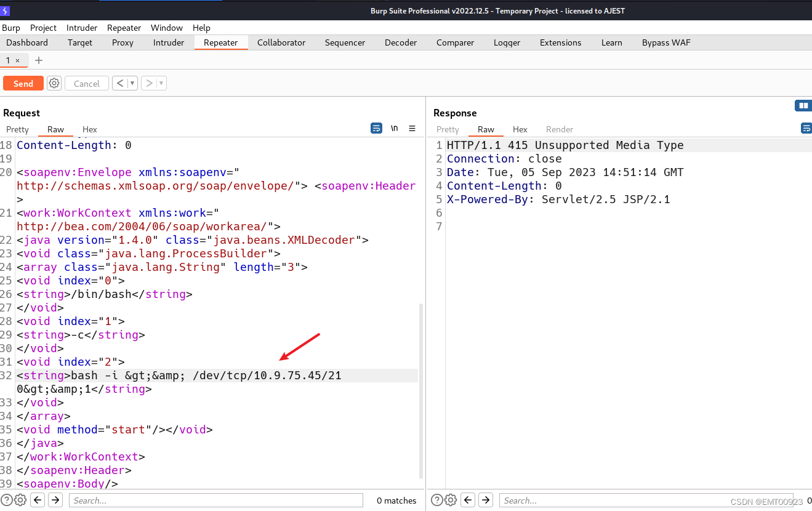Open the Intruder menu in menu bar

tap(82, 28)
